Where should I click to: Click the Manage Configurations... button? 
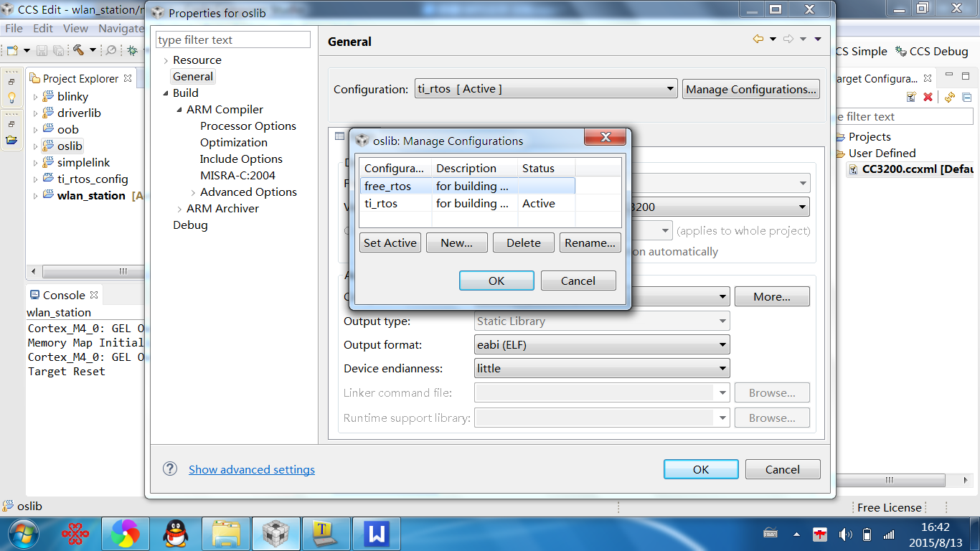pos(751,89)
